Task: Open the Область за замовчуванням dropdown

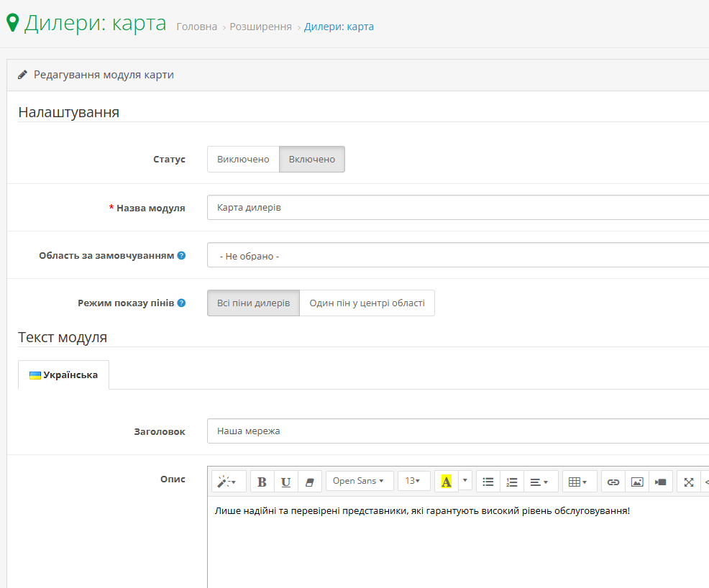Action: pos(458,255)
